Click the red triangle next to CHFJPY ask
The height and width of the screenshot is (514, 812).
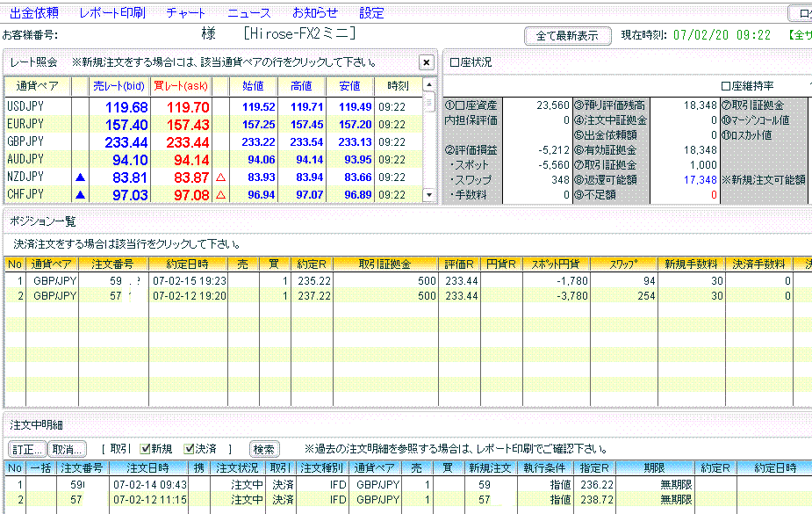(220, 195)
